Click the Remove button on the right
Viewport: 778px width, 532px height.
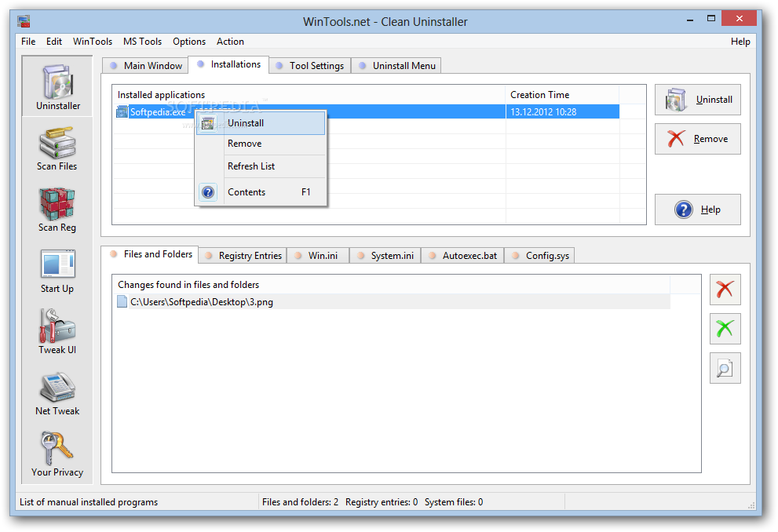[698, 139]
